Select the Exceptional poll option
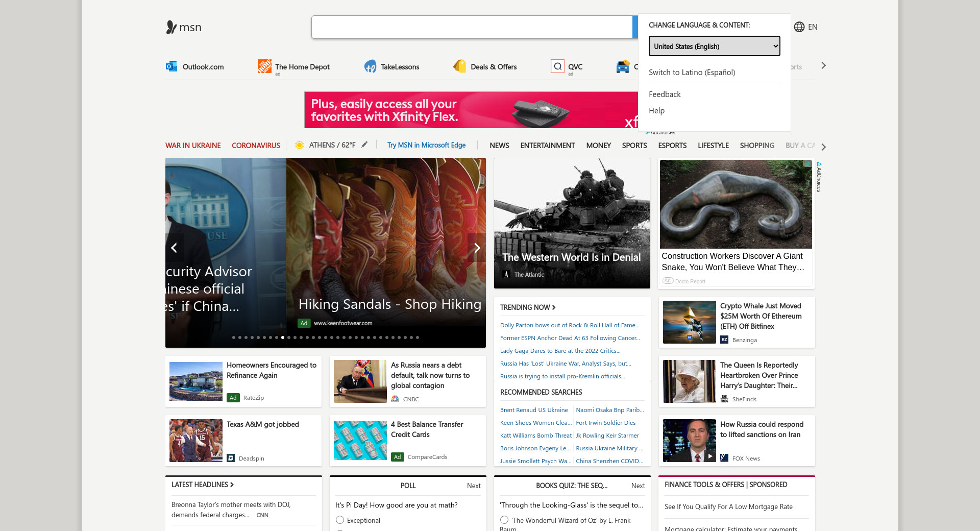The width and height of the screenshot is (980, 531). pyautogui.click(x=340, y=520)
